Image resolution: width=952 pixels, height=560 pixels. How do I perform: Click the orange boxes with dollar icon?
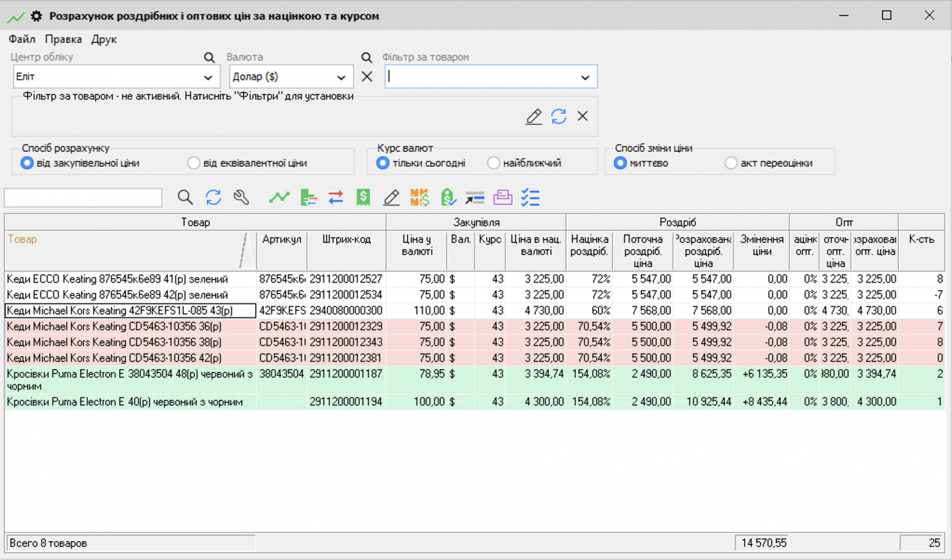[419, 197]
